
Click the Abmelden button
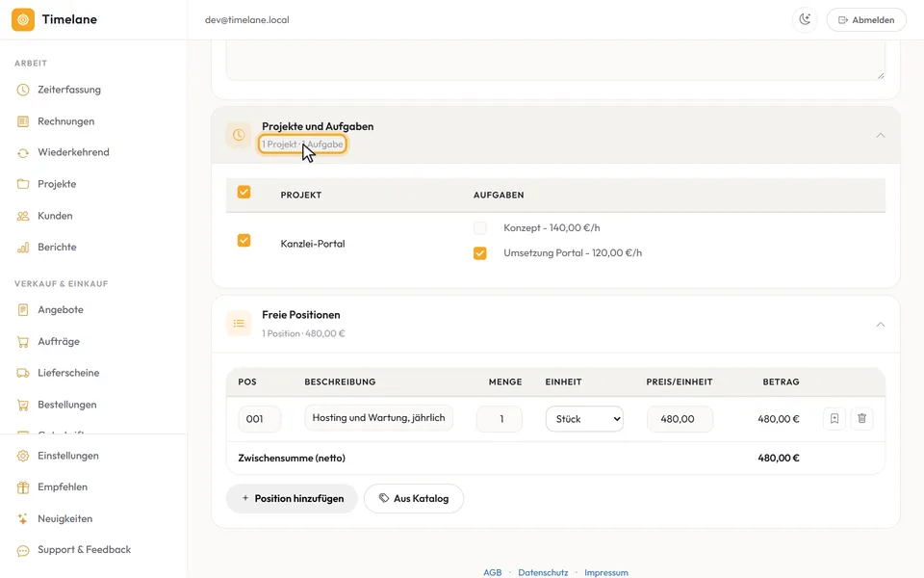click(x=866, y=19)
